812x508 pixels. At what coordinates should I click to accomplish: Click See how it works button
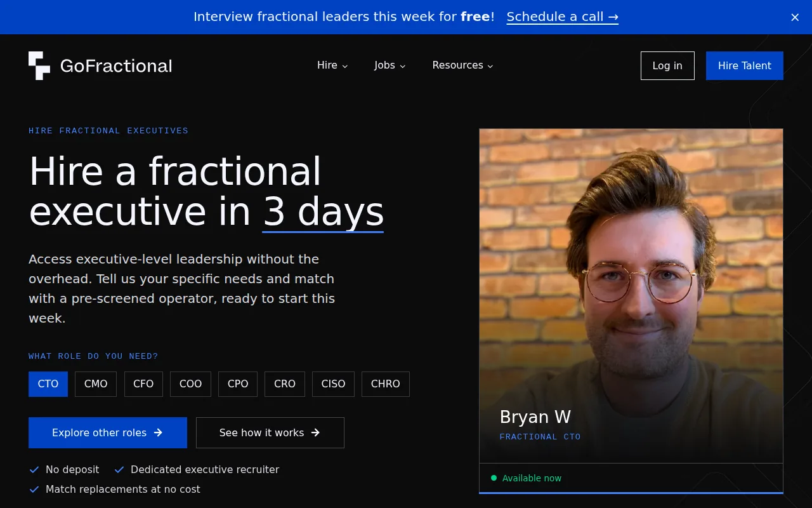270,432
